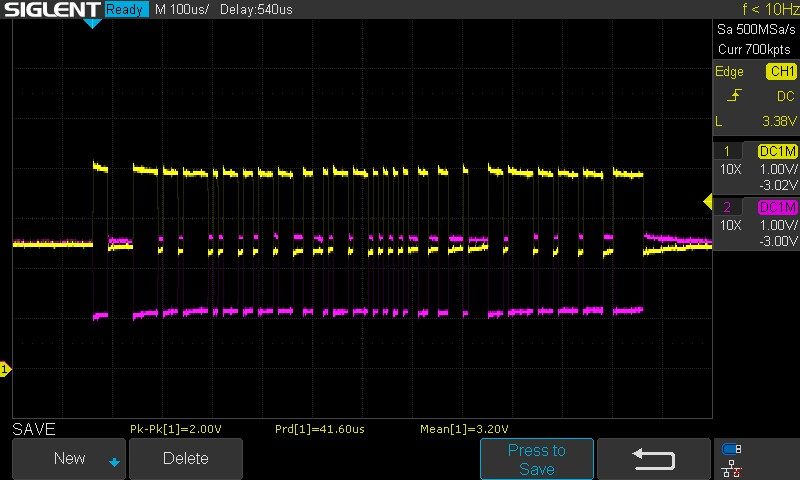The height and width of the screenshot is (480, 800).
Task: Click the Press to Save button
Action: tap(537, 459)
